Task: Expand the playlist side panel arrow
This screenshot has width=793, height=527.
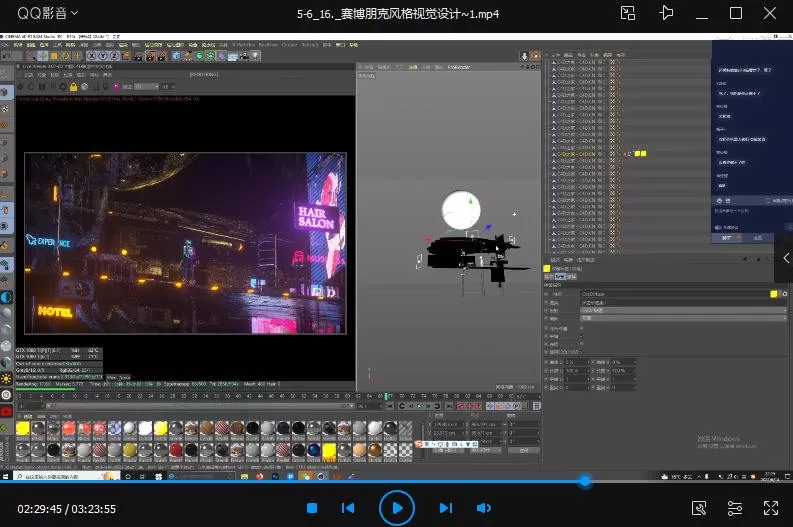Action: pyautogui.click(x=785, y=258)
